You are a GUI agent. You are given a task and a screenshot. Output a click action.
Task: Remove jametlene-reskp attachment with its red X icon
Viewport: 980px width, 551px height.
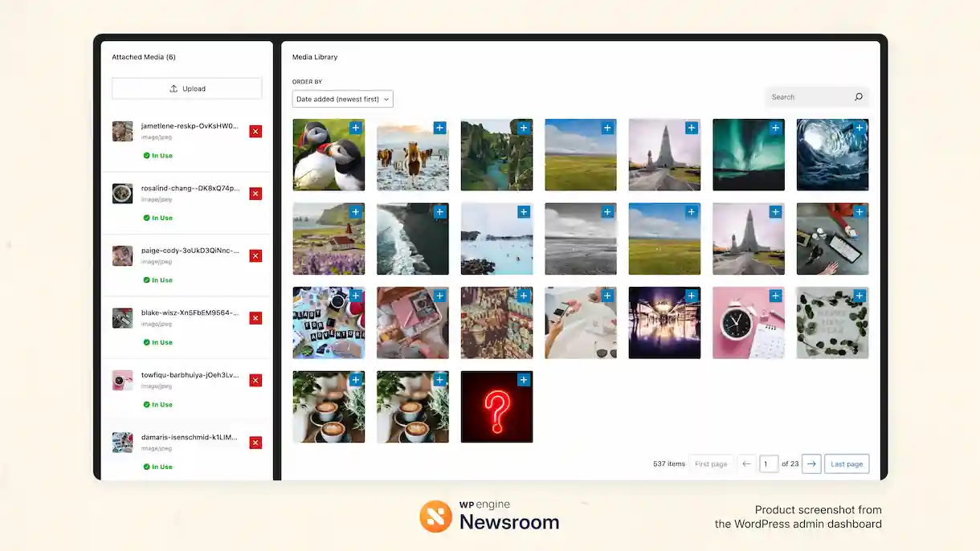(x=255, y=131)
